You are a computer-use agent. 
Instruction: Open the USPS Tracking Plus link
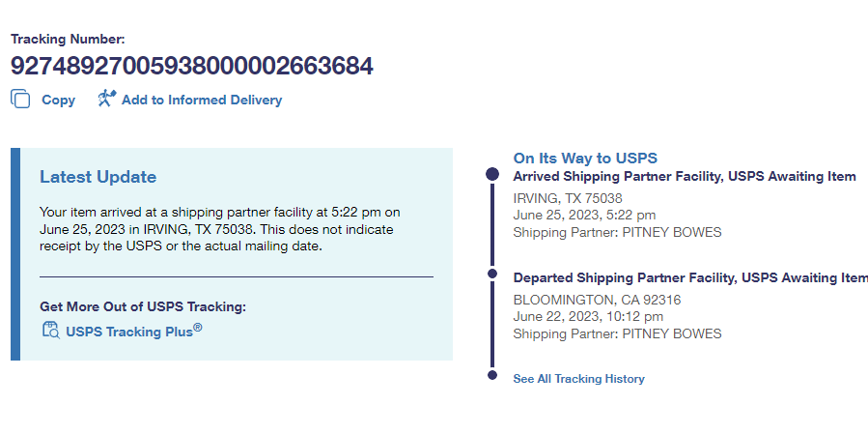coord(133,332)
